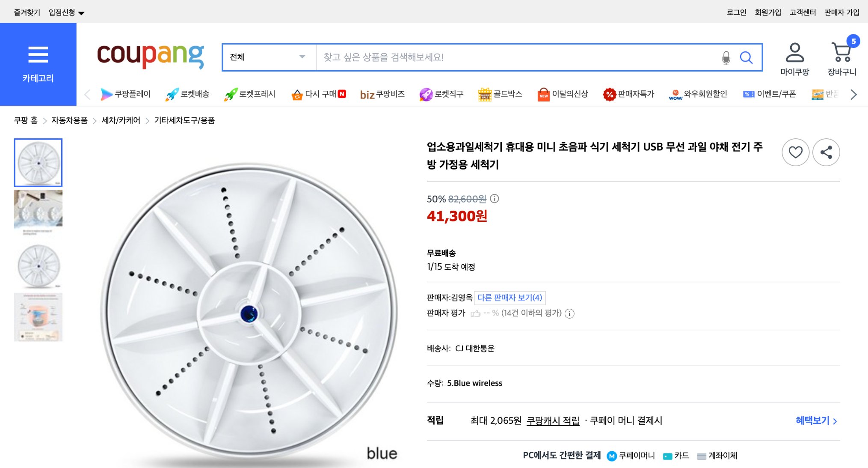Image resolution: width=868 pixels, height=468 pixels.
Task: Click the 로켓프레시 rocket icon
Action: [x=231, y=94]
